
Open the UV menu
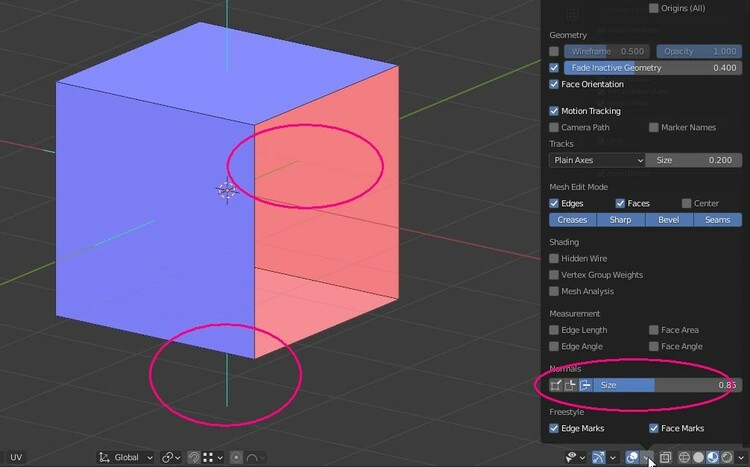coord(16,457)
